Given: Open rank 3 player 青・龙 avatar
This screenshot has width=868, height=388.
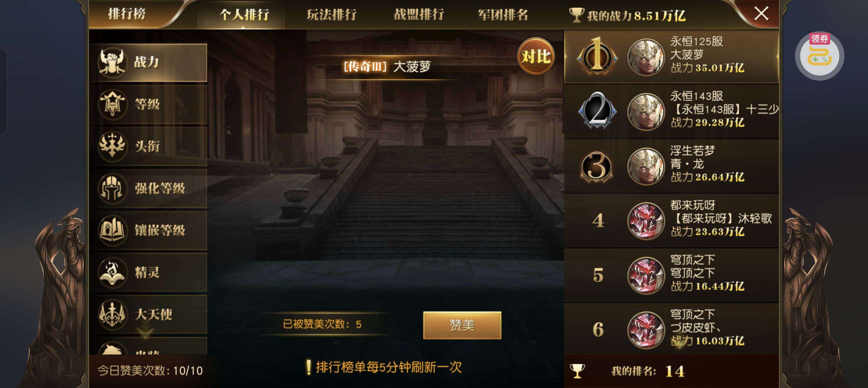Looking at the screenshot, I should tap(646, 166).
